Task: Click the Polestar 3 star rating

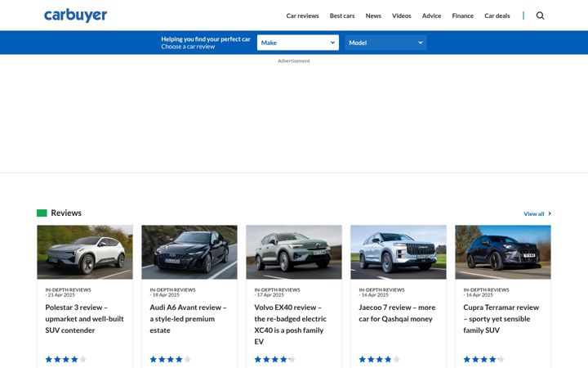Action: click(x=65, y=359)
